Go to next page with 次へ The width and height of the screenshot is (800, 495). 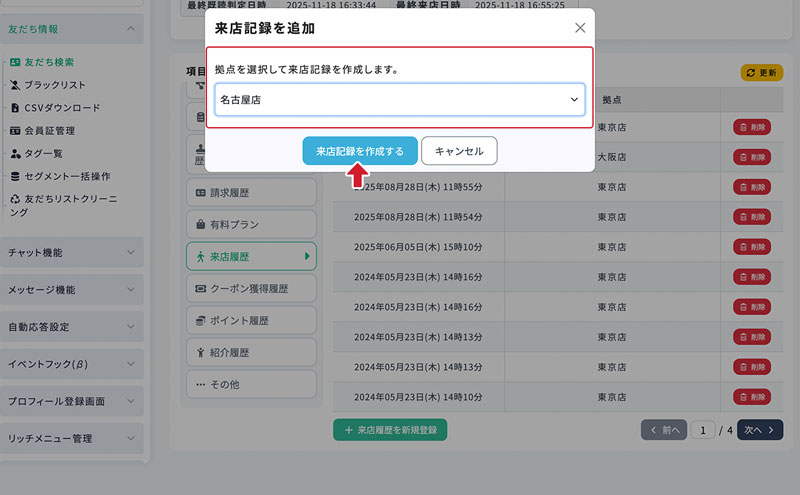click(x=760, y=430)
